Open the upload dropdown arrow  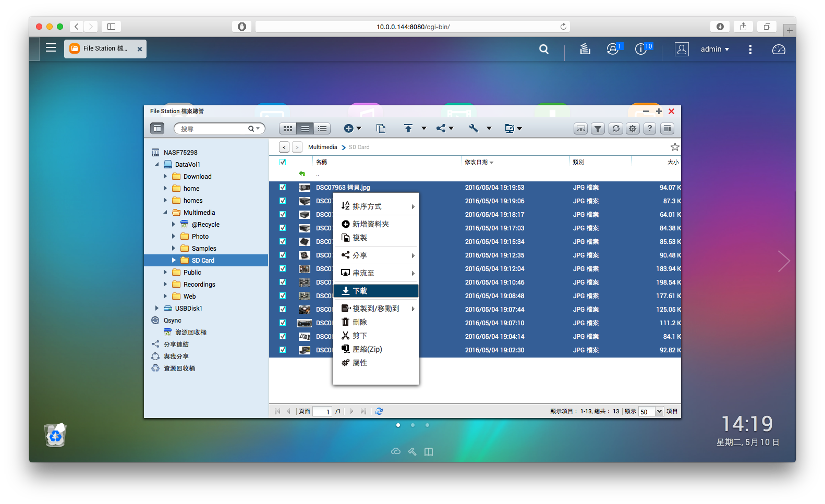click(x=424, y=128)
